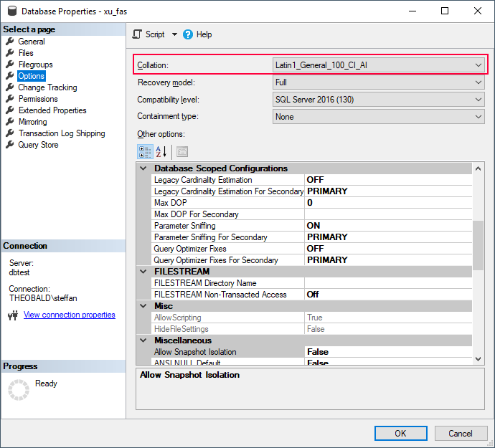Image resolution: width=495 pixels, height=448 pixels.
Task: Open the Query Store page
Action: [x=38, y=145]
